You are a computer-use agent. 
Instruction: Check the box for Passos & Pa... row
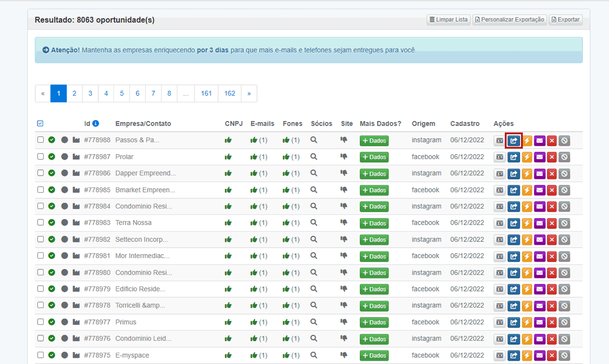(41, 140)
